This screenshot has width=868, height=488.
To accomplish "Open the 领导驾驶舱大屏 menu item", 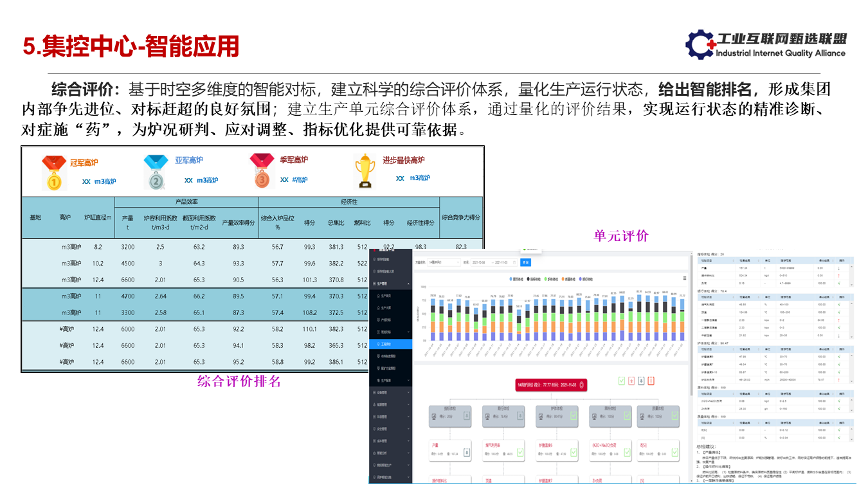I will coord(385,271).
